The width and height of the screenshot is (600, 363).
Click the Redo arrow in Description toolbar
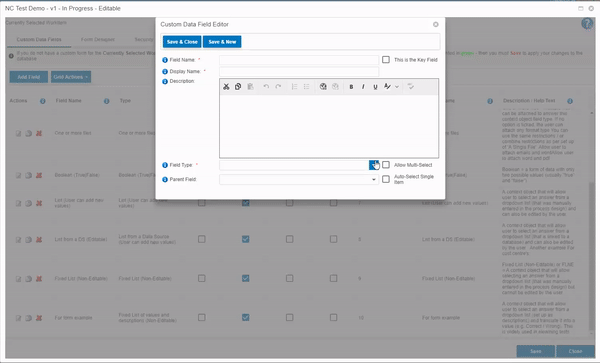[278, 87]
